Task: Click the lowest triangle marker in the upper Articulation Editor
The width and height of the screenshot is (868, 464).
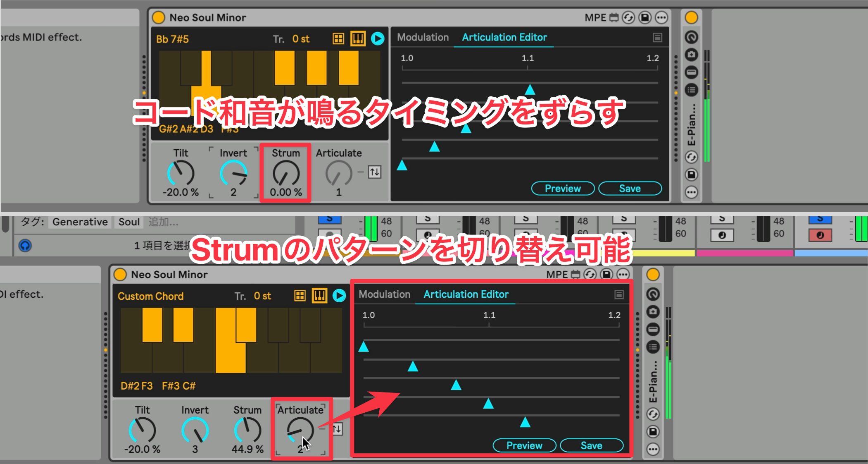Action: tap(402, 165)
